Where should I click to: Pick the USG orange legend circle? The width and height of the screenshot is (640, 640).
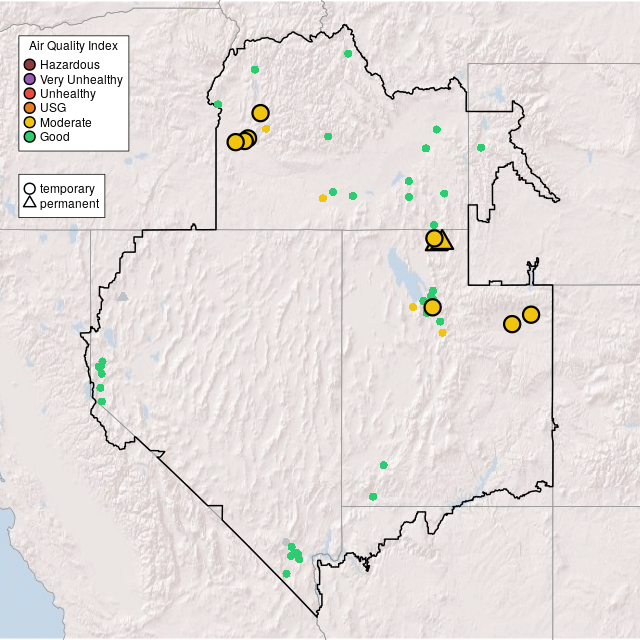click(x=30, y=108)
